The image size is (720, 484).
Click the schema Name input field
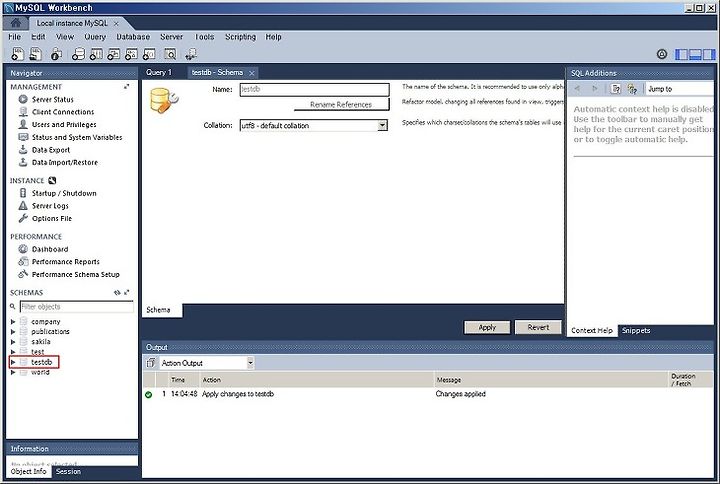[x=315, y=90]
